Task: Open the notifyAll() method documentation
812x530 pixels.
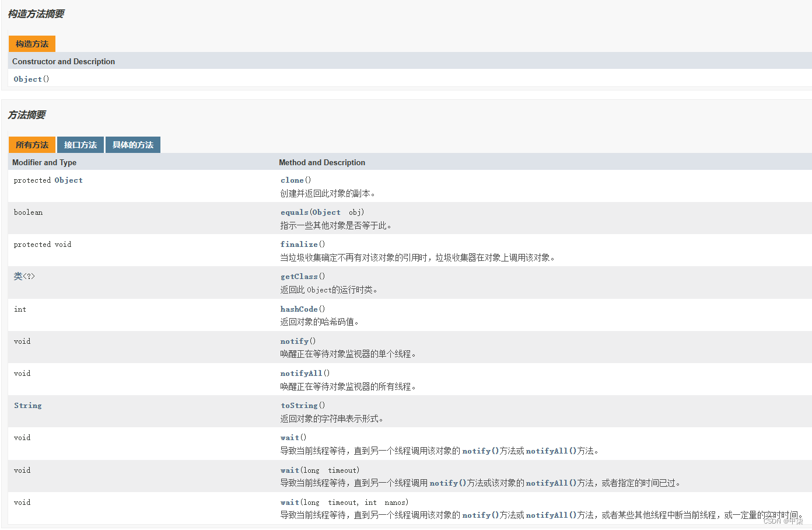Action: pos(301,372)
